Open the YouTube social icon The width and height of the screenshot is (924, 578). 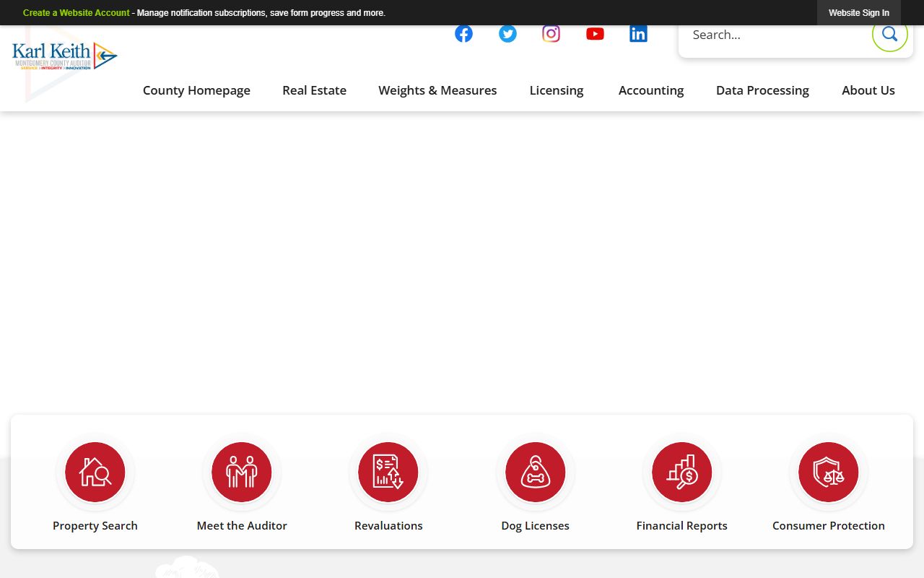click(x=595, y=34)
